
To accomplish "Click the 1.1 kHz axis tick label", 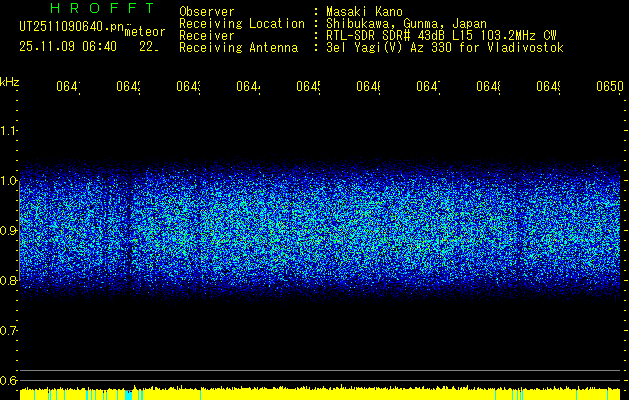I will [x=8, y=130].
